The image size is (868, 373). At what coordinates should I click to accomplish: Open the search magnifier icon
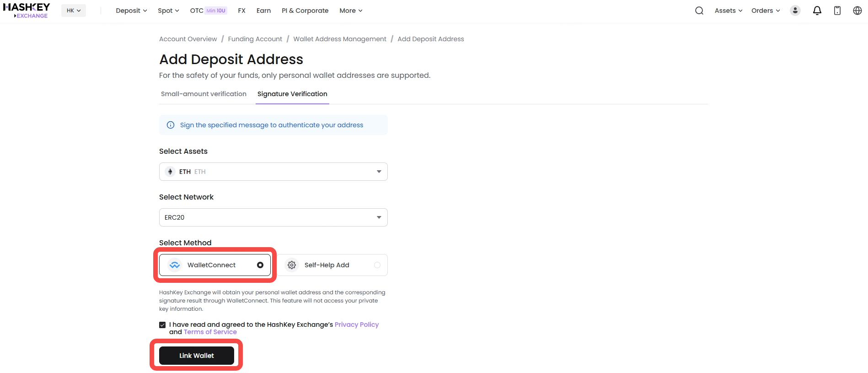[x=699, y=11]
